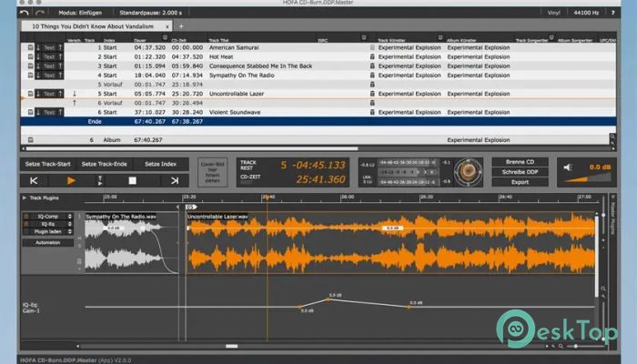Click the Vinyl option in top bar
The width and height of the screenshot is (637, 364).
point(553,13)
